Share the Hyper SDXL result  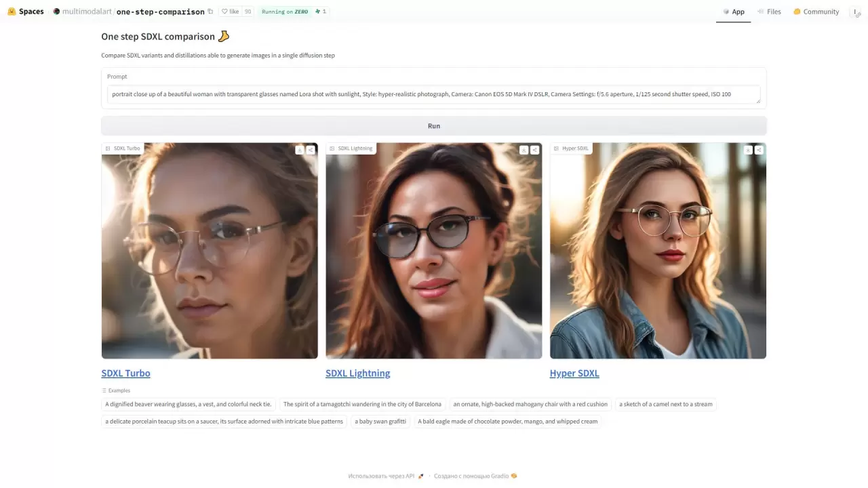759,150
